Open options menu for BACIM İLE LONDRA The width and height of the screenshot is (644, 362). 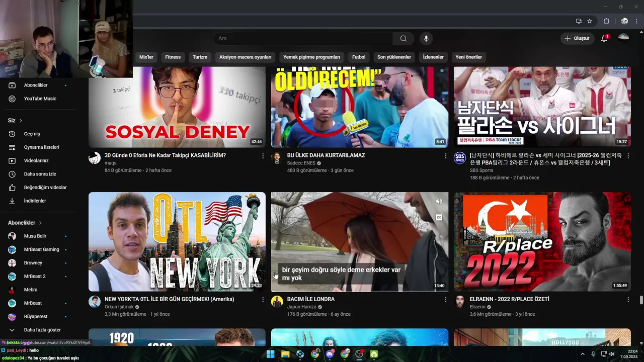tap(445, 300)
